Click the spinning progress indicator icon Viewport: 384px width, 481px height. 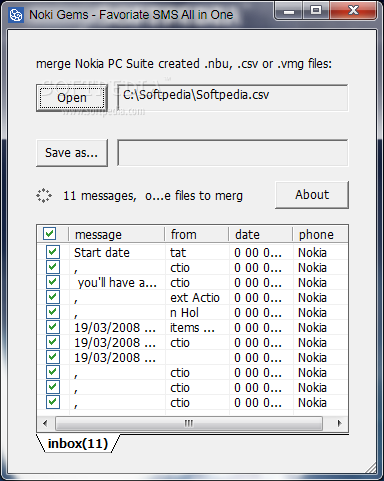pyautogui.click(x=44, y=196)
